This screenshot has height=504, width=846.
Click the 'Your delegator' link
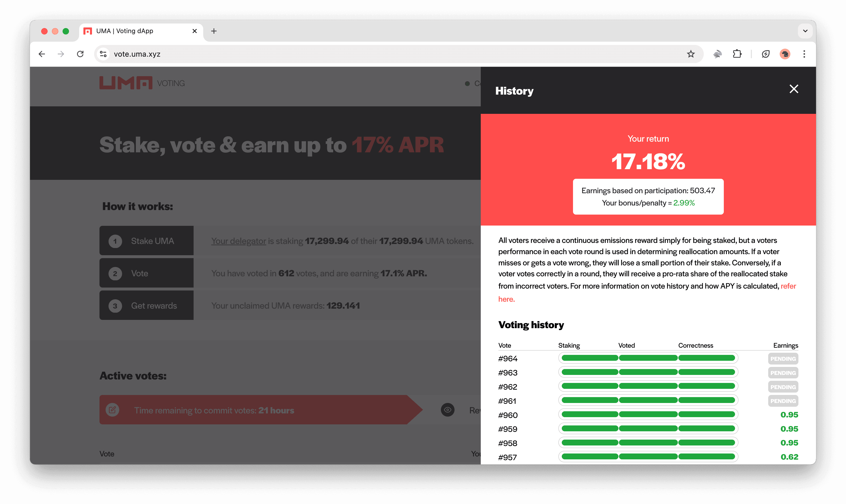(x=239, y=241)
